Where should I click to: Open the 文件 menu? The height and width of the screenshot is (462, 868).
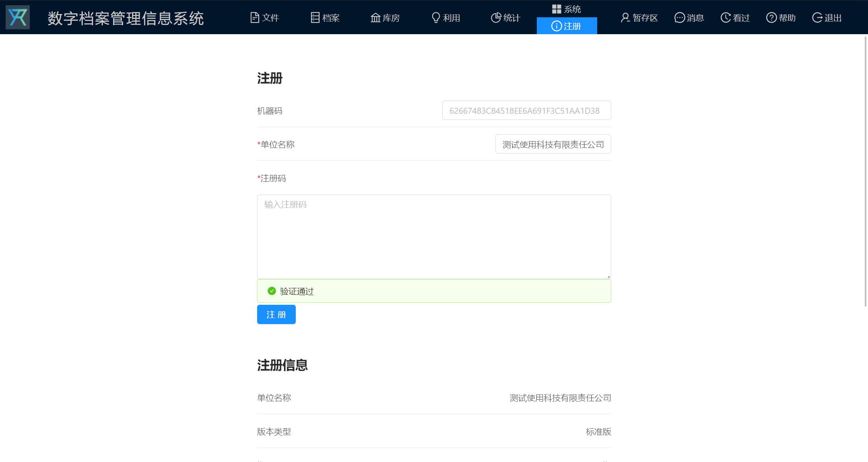point(265,18)
